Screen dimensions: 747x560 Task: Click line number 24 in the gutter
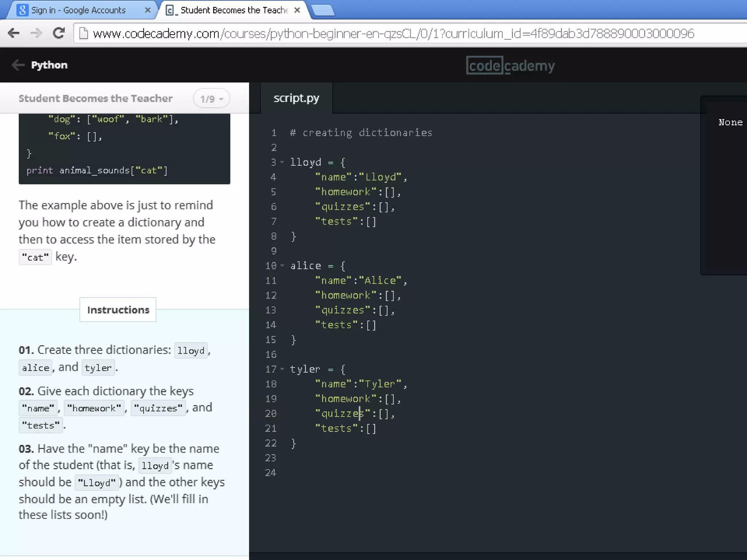click(271, 473)
